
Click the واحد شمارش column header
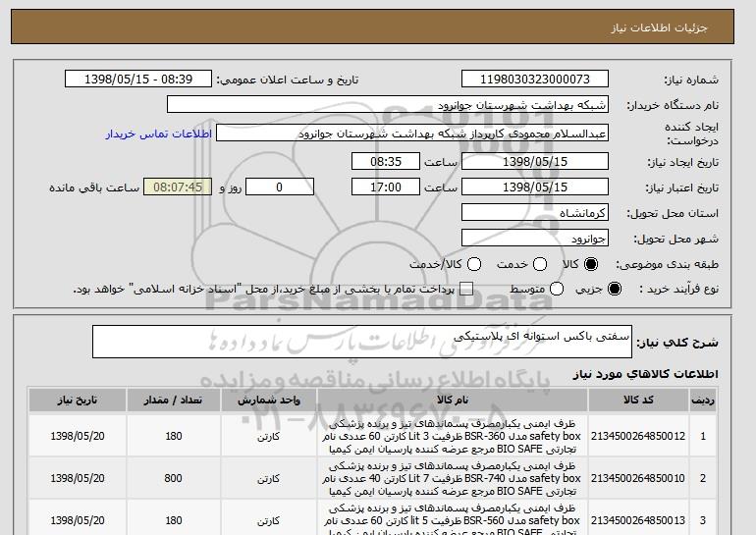coord(269,401)
